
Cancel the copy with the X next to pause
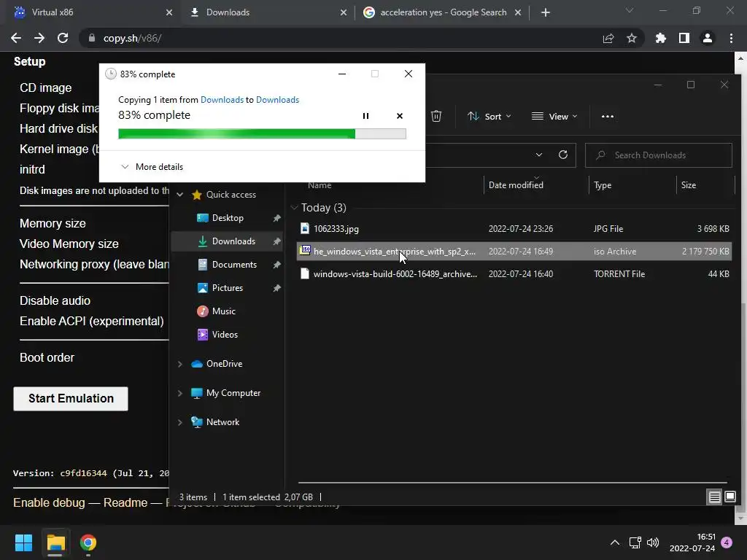pos(400,116)
